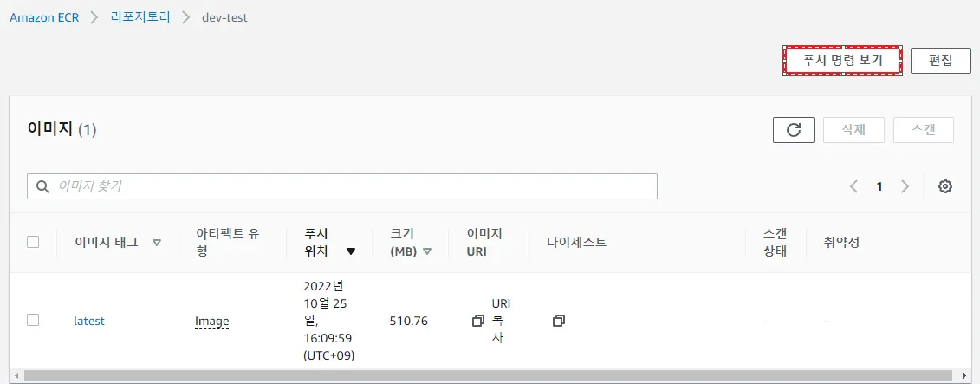
Task: Click the search magnifier icon
Action: point(42,186)
